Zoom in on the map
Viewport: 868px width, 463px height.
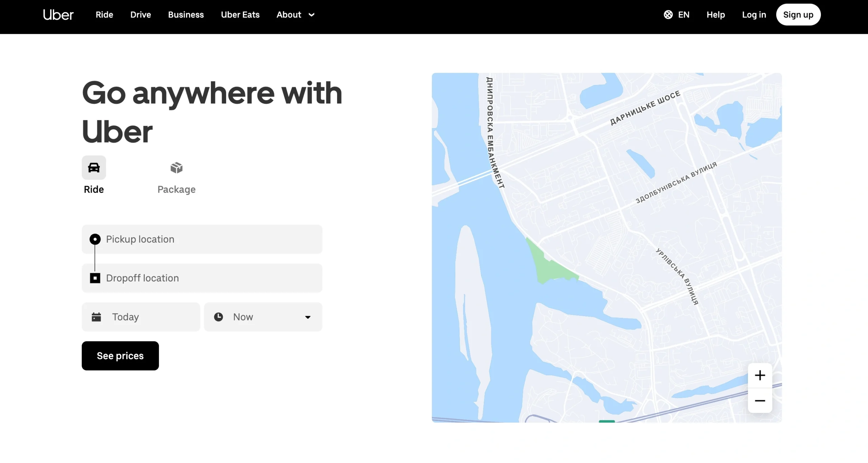760,375
